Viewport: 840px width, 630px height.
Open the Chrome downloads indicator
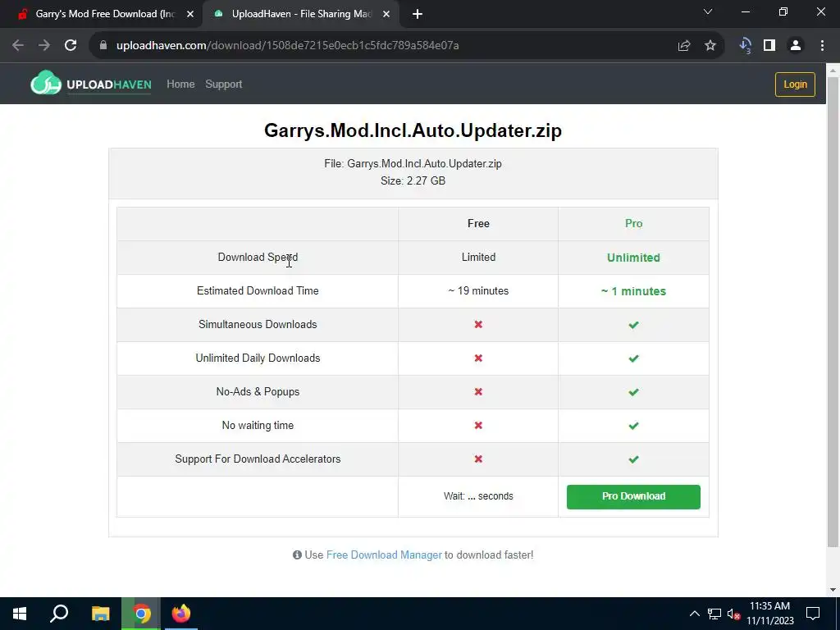(x=745, y=46)
